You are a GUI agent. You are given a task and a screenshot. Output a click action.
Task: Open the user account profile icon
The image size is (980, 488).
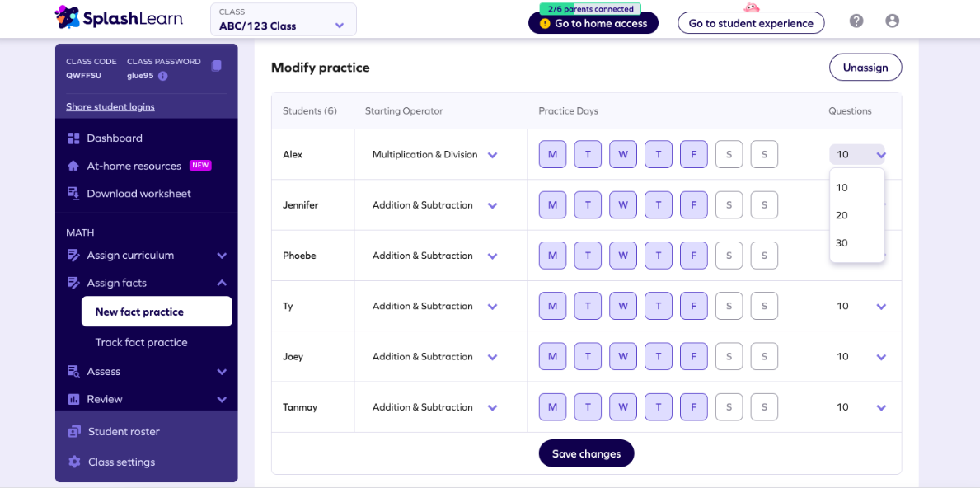[x=892, y=21]
